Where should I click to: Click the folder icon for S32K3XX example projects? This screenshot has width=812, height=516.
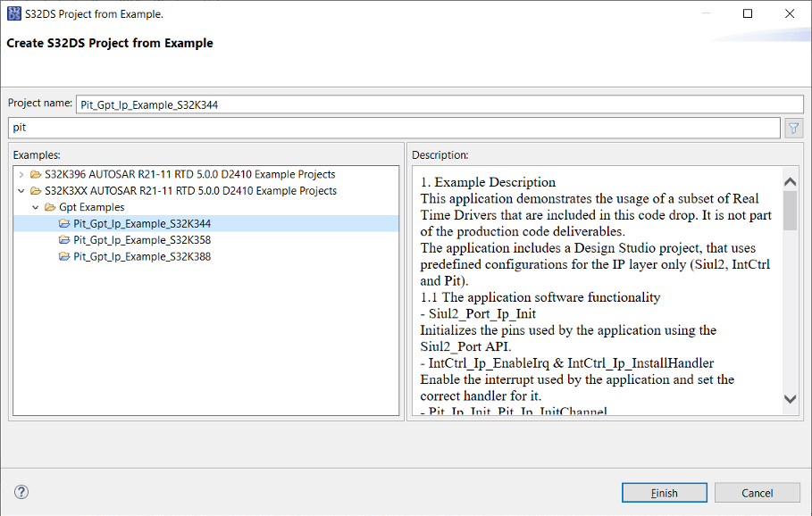click(x=34, y=190)
